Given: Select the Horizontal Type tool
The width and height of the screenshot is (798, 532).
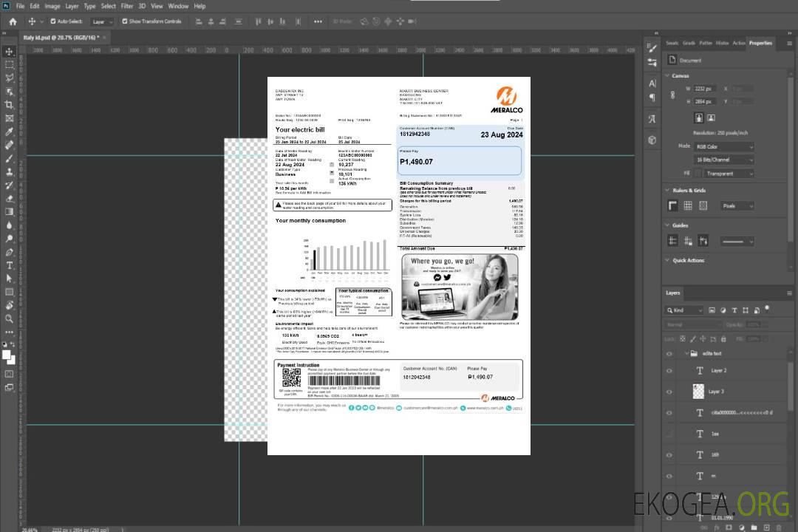Looking at the screenshot, I should [x=9, y=265].
